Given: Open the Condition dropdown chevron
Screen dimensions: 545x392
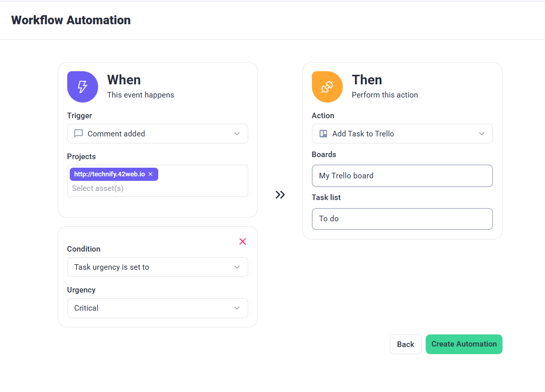Looking at the screenshot, I should click(237, 267).
